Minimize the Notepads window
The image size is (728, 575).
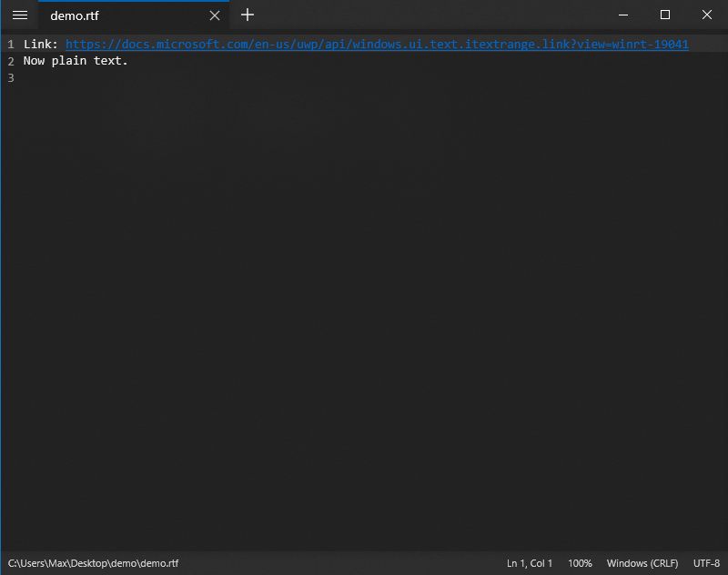[623, 15]
